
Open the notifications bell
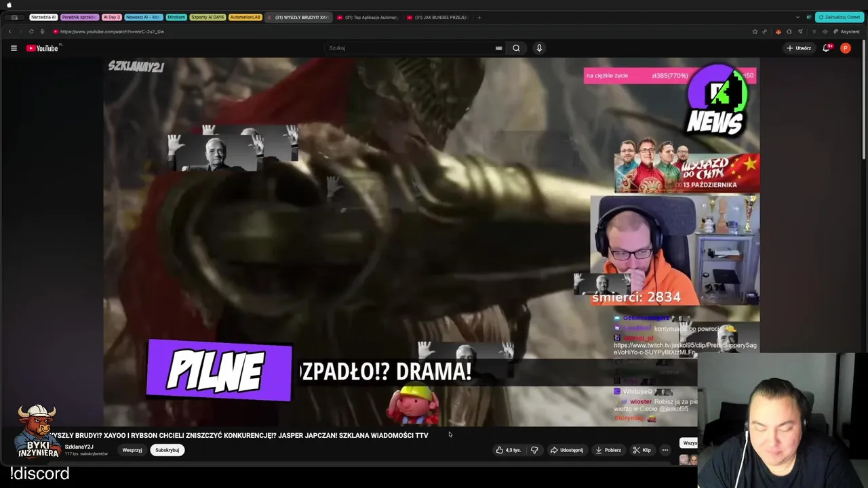(827, 48)
